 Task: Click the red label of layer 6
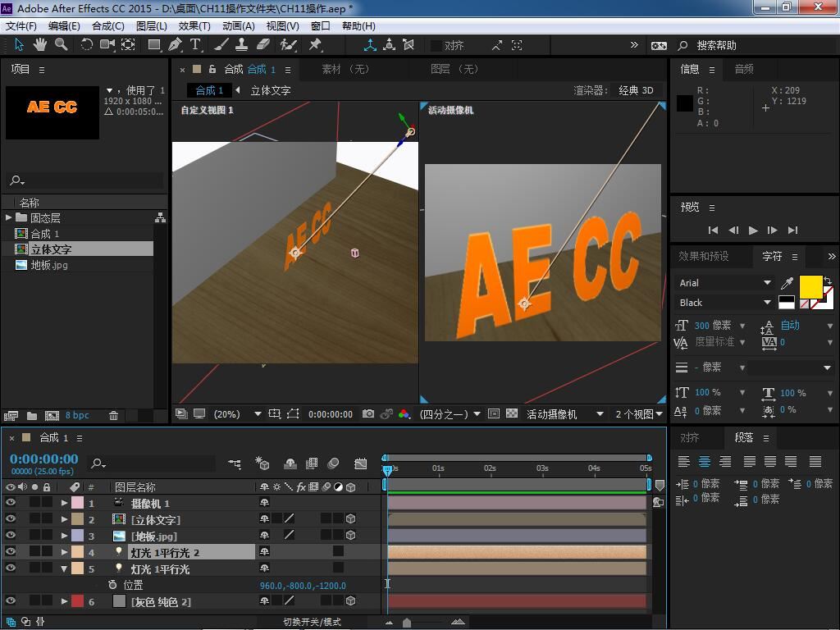(x=78, y=601)
